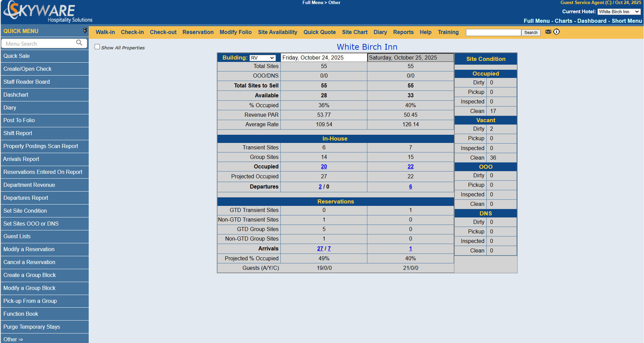
Task: Click the magnifying glass in Menu Search
Action: tap(79, 43)
